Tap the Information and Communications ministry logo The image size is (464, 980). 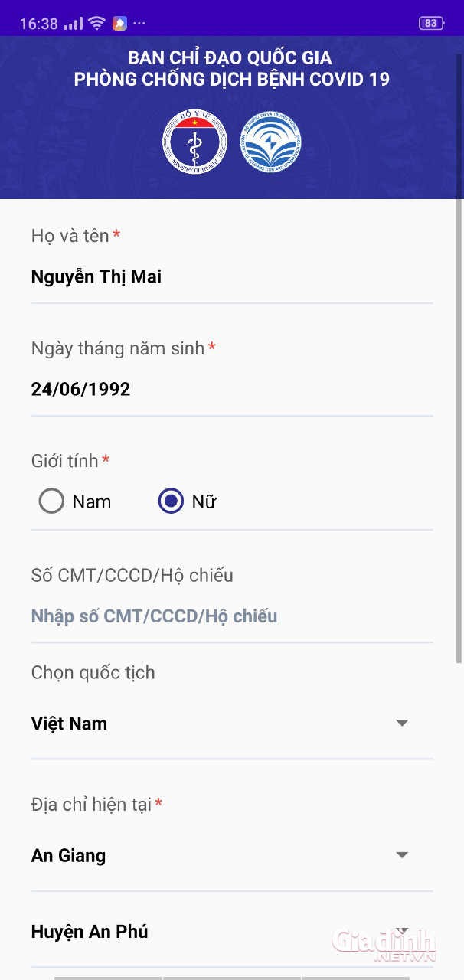272,142
